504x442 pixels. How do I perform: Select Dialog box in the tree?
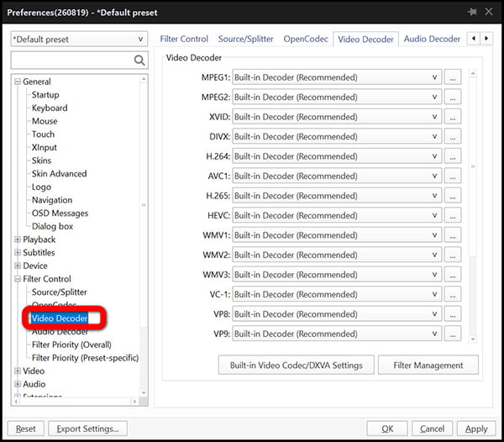click(52, 226)
